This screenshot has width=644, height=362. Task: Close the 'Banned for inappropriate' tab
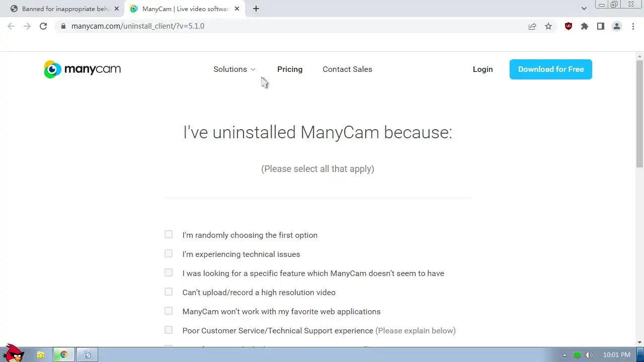point(117,9)
